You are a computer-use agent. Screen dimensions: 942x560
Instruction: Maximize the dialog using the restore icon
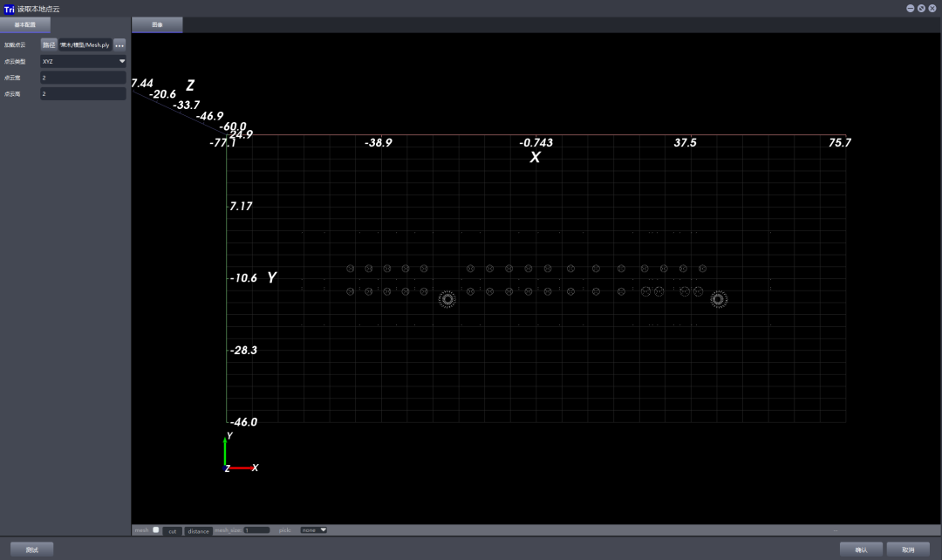click(921, 8)
